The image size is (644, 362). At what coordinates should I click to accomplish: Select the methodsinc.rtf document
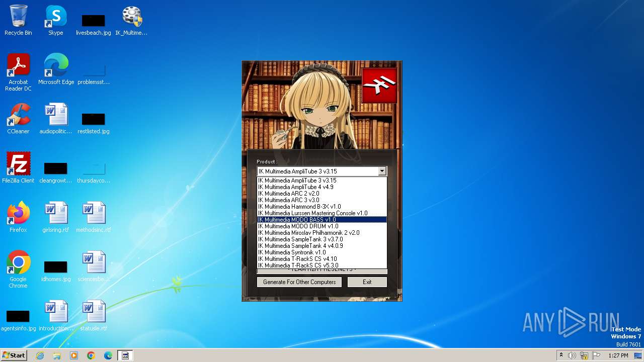(x=94, y=217)
